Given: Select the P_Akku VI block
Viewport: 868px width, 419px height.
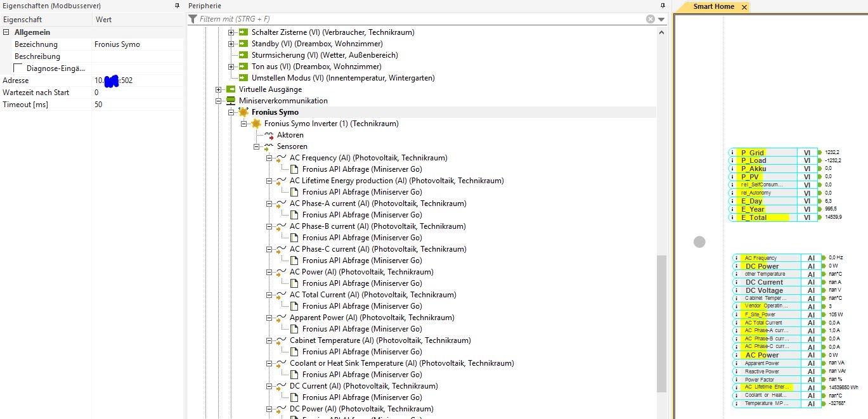Looking at the screenshot, I should [773, 169].
